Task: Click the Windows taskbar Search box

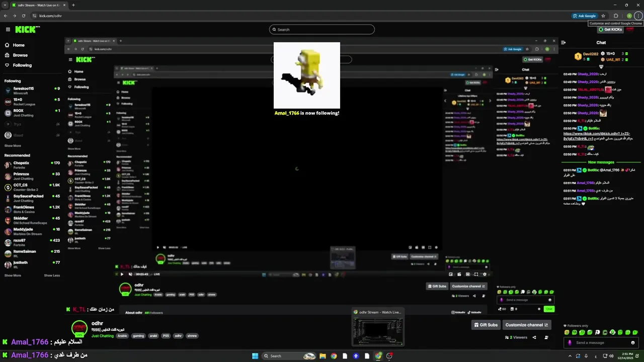Action: [x=289, y=356]
